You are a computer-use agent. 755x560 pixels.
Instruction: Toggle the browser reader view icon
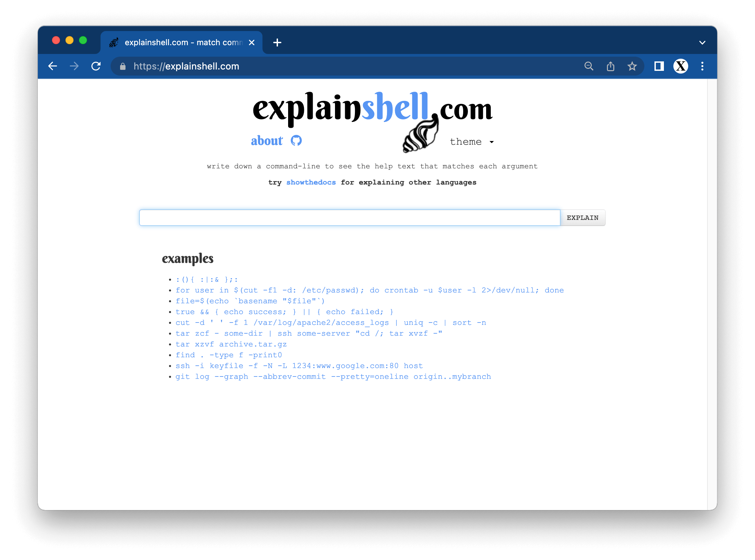659,66
